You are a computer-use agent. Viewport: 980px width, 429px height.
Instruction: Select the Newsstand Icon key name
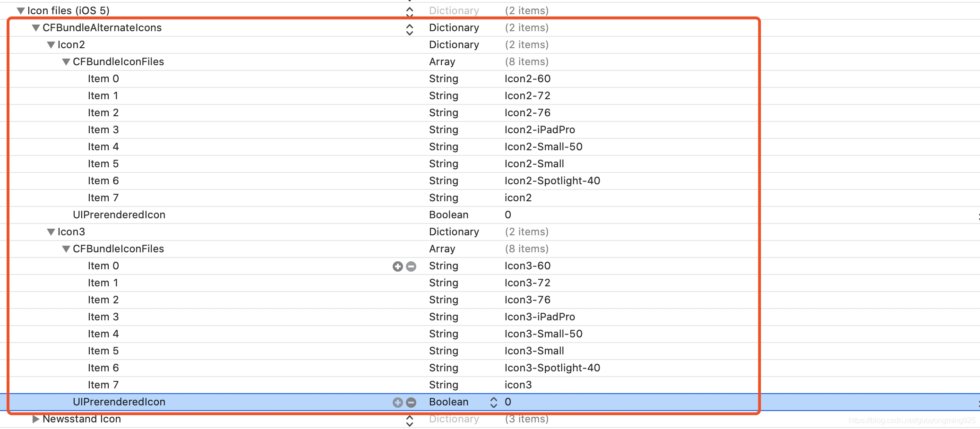(82, 419)
